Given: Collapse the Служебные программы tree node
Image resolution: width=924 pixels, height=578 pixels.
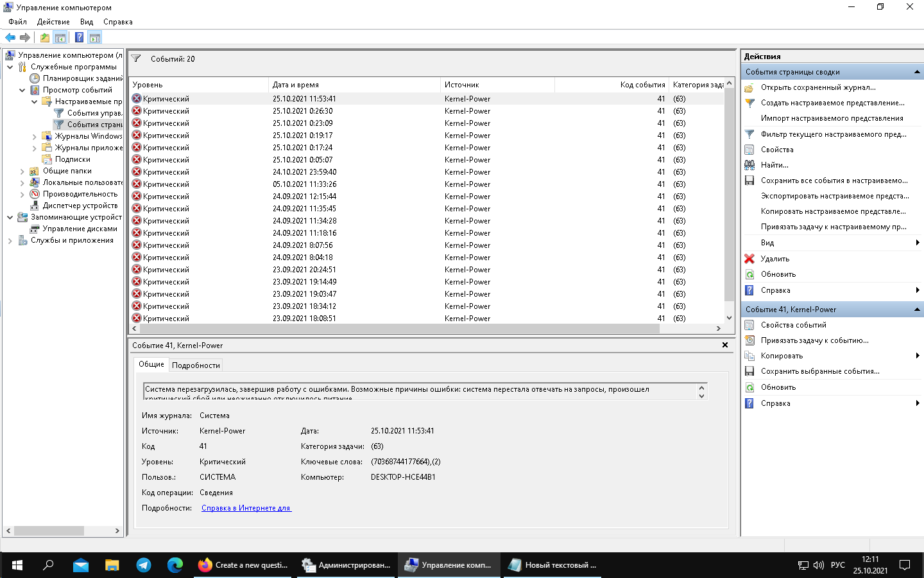Looking at the screenshot, I should coord(10,67).
